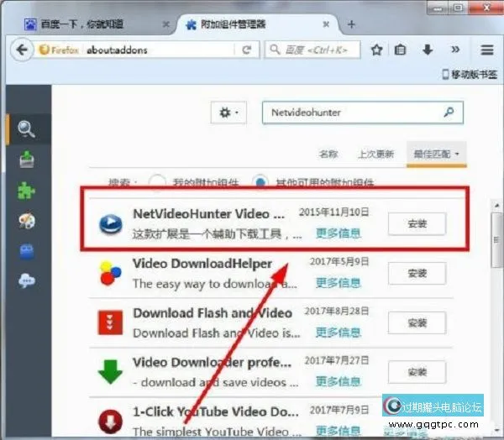Image resolution: width=504 pixels, height=440 pixels.
Task: Open the Extensions puzzle piece category
Action: click(x=26, y=190)
